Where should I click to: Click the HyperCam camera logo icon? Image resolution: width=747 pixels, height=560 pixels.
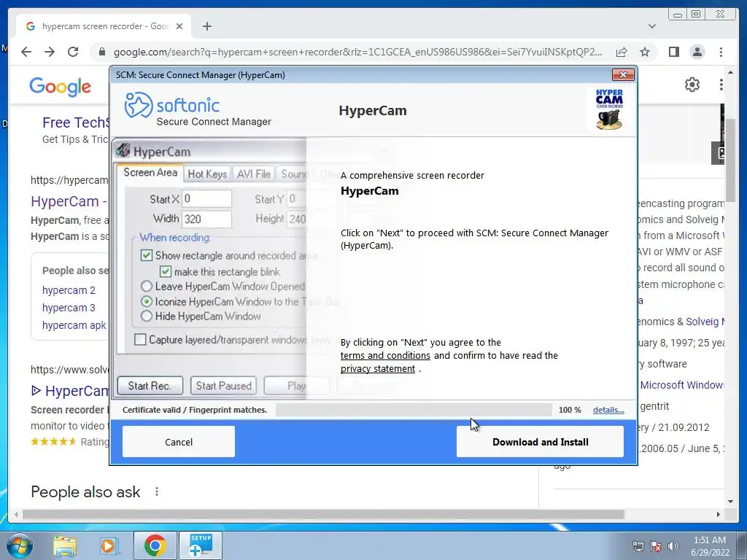point(609,109)
